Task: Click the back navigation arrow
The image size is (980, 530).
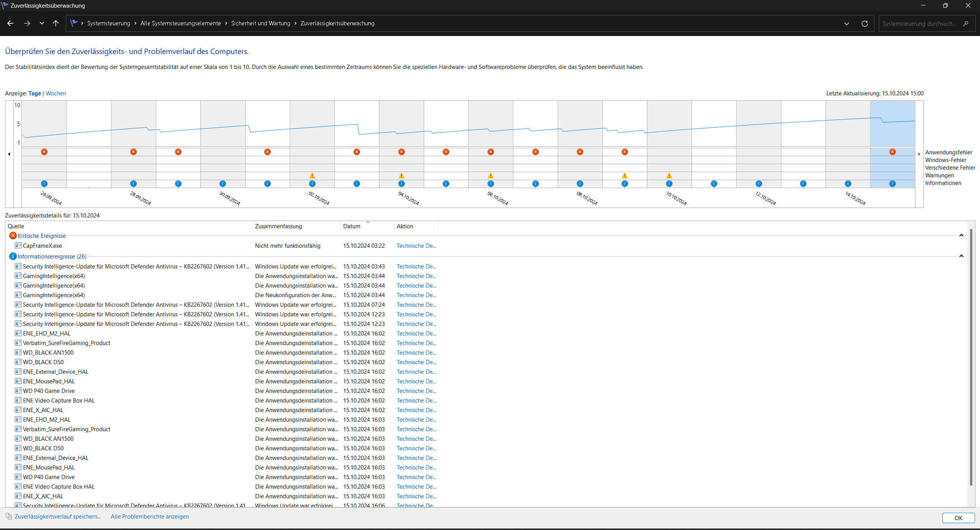Action: coord(10,23)
